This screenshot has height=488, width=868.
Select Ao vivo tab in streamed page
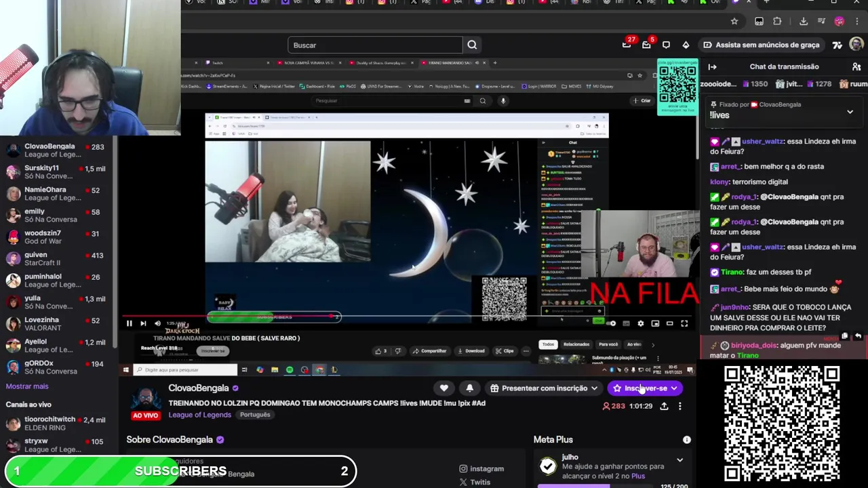(x=634, y=344)
